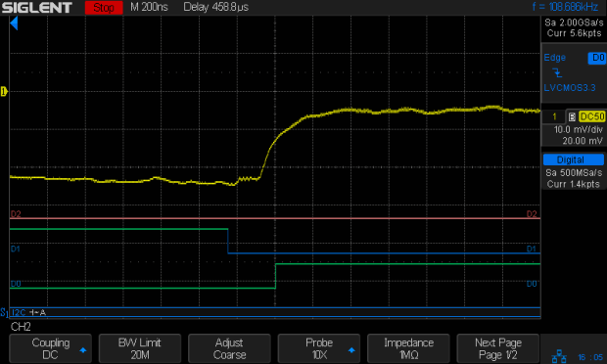Click the D1 label at right edge

pyautogui.click(x=531, y=249)
